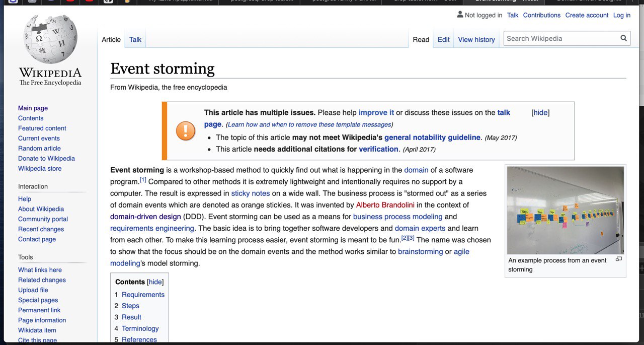
Task: Open Featured content
Action: click(x=42, y=128)
